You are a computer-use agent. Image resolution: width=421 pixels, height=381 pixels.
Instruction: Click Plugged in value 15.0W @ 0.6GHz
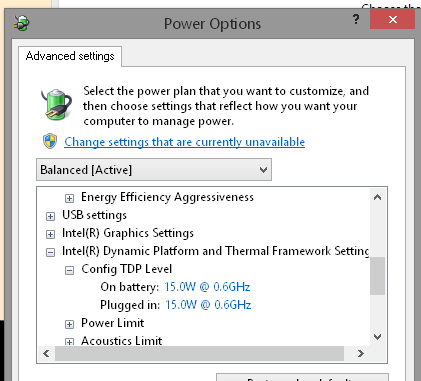click(208, 305)
